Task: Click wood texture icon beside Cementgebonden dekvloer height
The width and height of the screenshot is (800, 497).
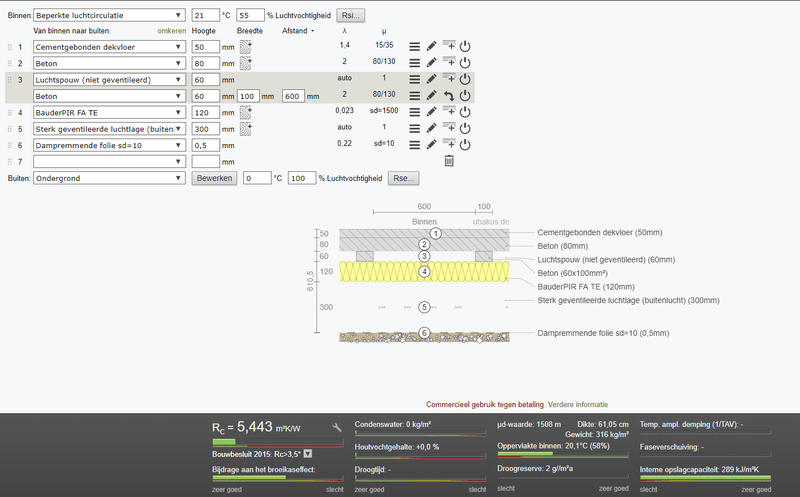Action: [x=246, y=47]
